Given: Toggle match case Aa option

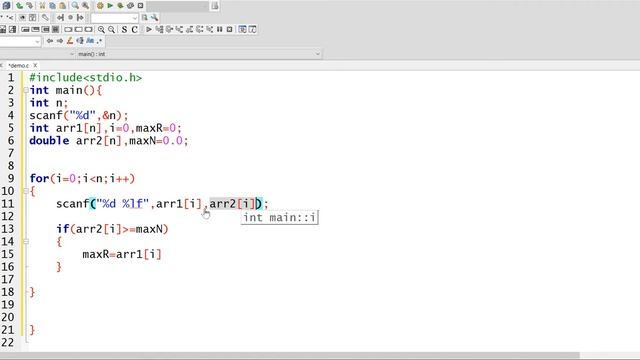Looking at the screenshot, I should [90, 41].
